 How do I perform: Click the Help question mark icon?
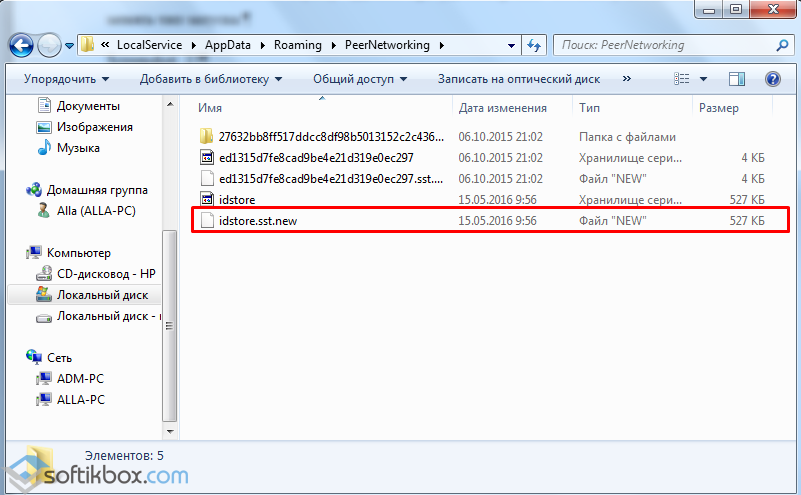[x=772, y=79]
